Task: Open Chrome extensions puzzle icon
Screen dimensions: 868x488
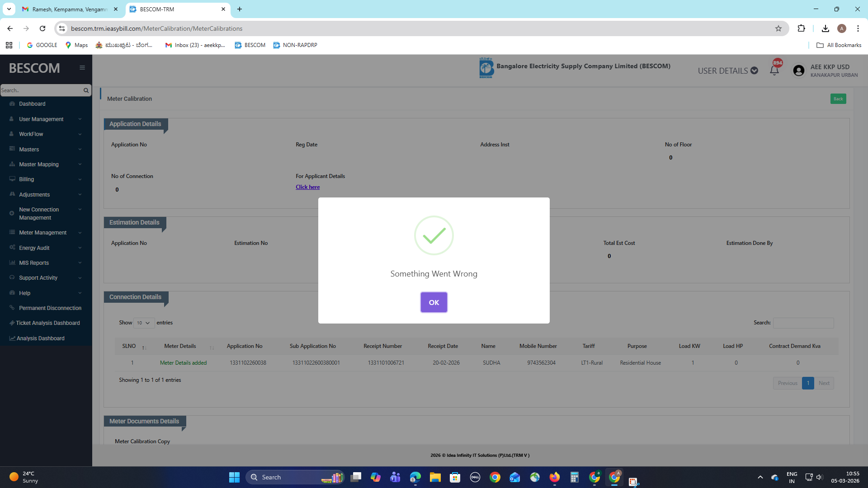Action: pyautogui.click(x=801, y=28)
